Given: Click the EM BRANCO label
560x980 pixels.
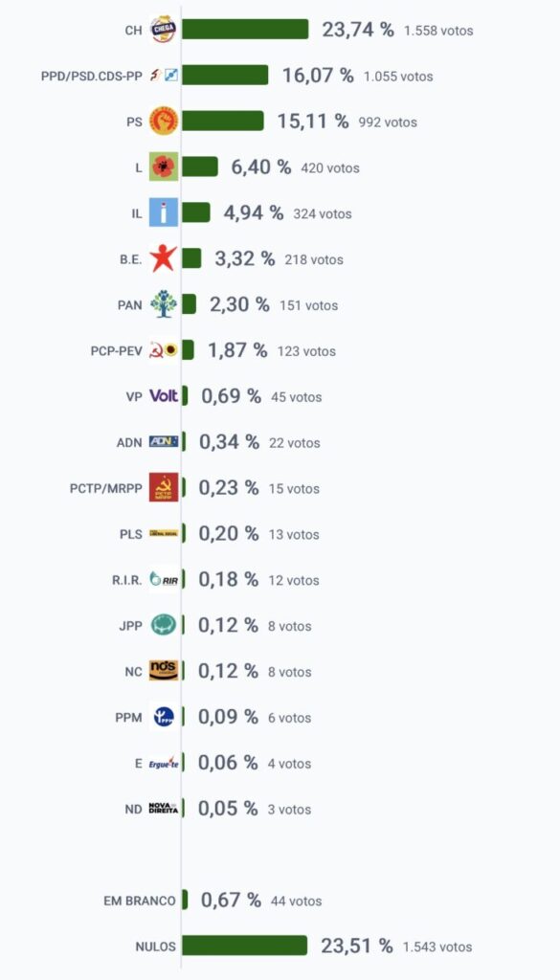Looking at the screenshot, I should pos(140,901).
